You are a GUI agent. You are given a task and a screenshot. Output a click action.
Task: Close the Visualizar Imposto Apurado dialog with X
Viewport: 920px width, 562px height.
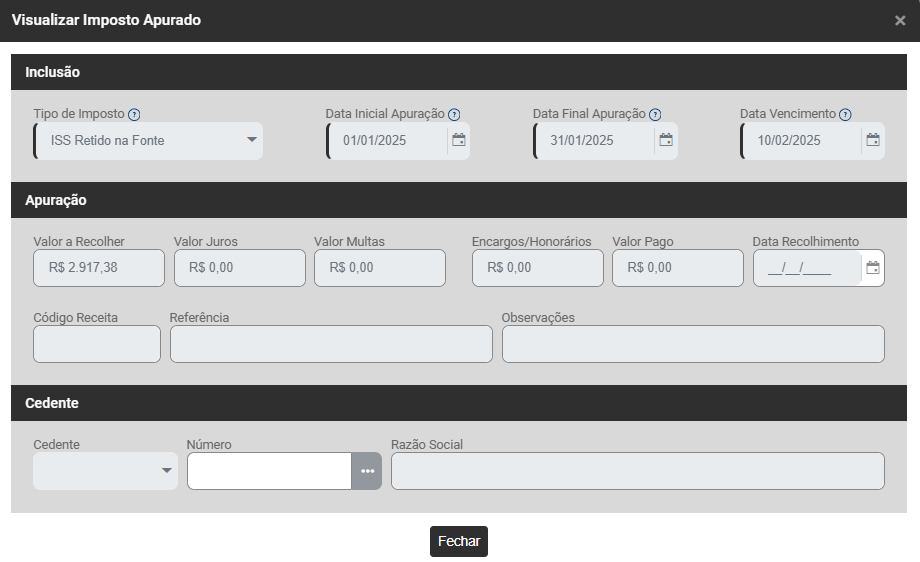pyautogui.click(x=900, y=21)
